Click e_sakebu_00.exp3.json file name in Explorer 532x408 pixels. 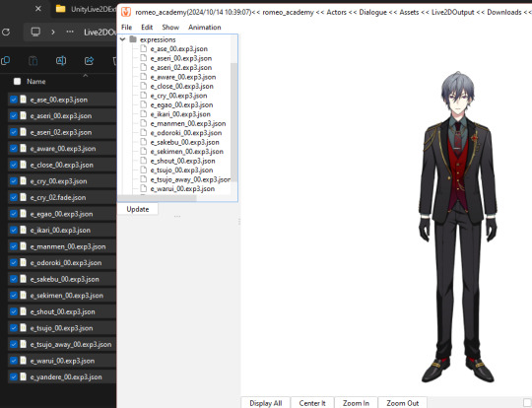pyautogui.click(x=64, y=279)
